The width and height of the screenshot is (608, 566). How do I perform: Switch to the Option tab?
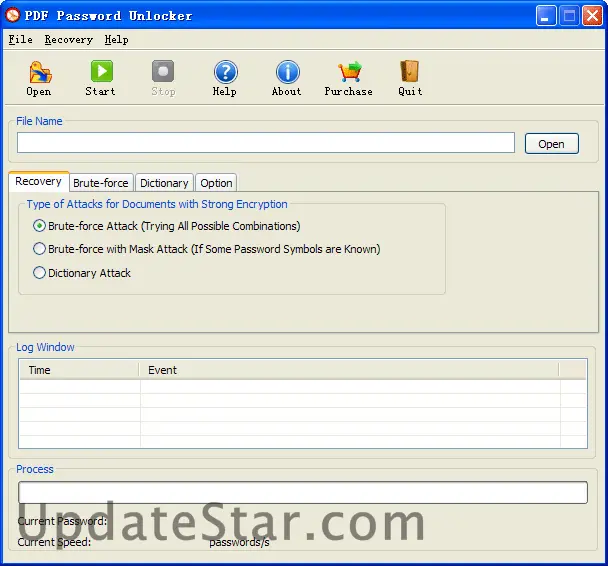216,183
